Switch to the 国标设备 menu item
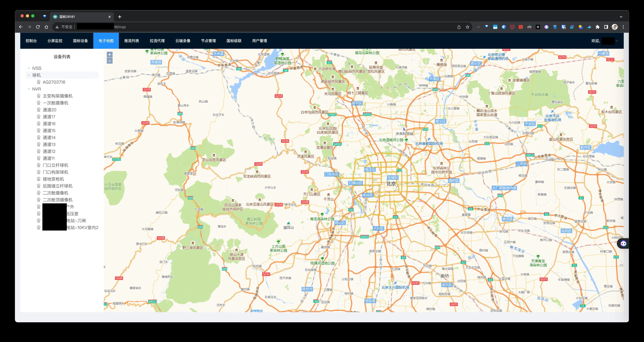Viewport: 644px width, 342px height. 80,41
